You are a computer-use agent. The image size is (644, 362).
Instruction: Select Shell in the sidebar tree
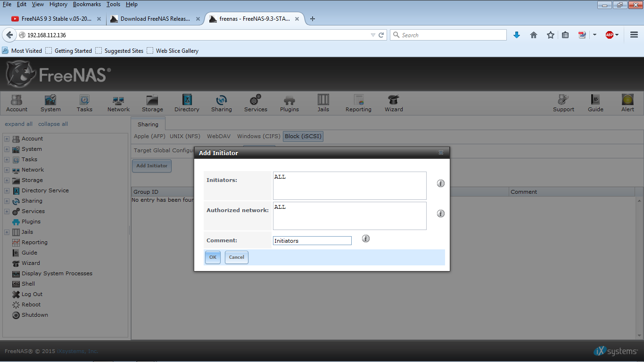tap(28, 284)
